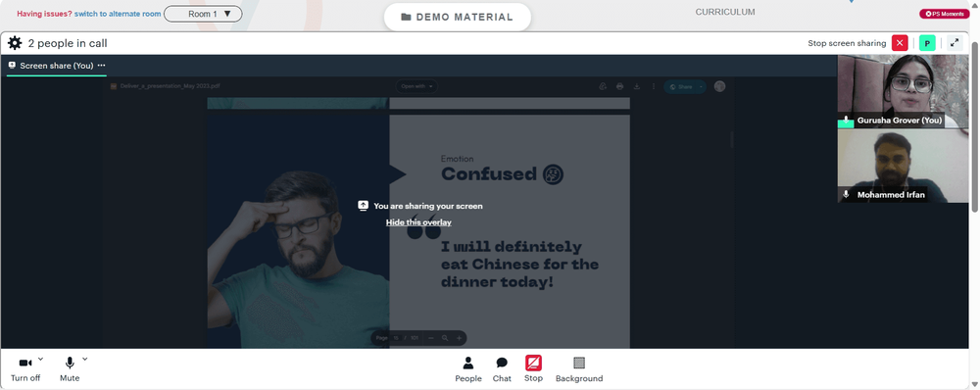
Task: Switch to the CURRICULUM tab
Action: 725,12
